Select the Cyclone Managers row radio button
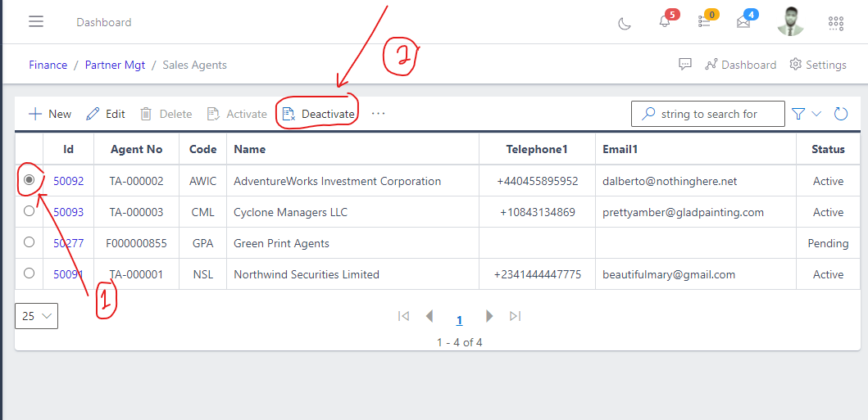The image size is (868, 420). pyautogui.click(x=30, y=210)
